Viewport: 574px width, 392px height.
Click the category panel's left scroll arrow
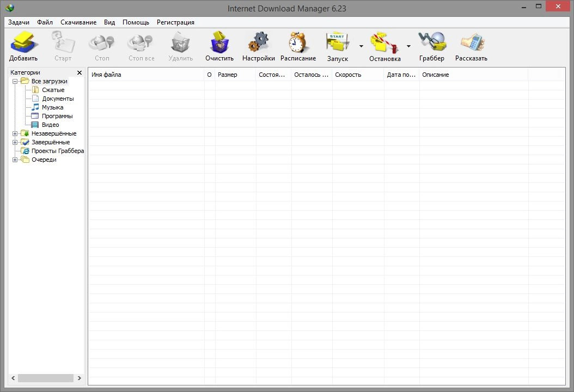pos(13,378)
